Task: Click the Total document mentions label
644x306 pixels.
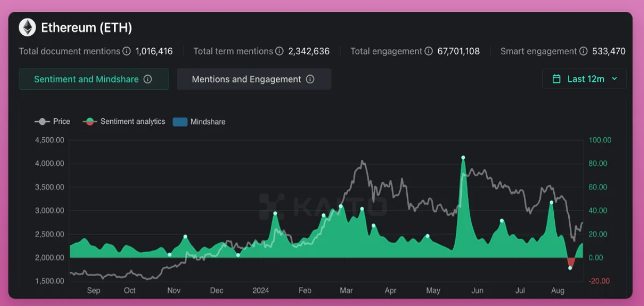Action: coord(69,51)
